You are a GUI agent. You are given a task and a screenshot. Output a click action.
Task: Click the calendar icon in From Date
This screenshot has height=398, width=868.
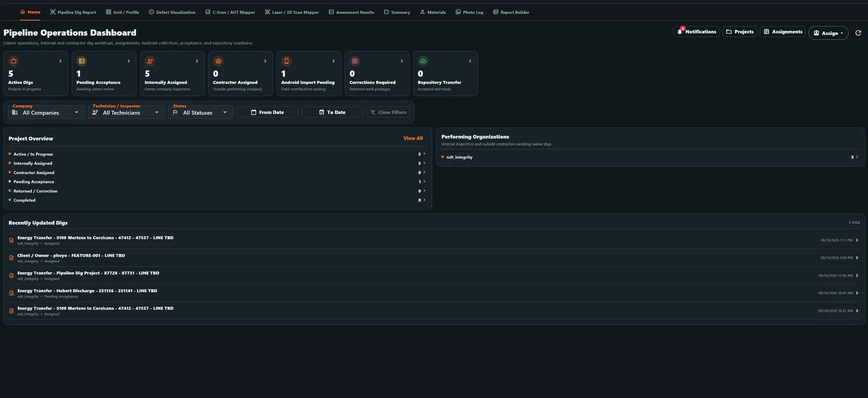(254, 112)
